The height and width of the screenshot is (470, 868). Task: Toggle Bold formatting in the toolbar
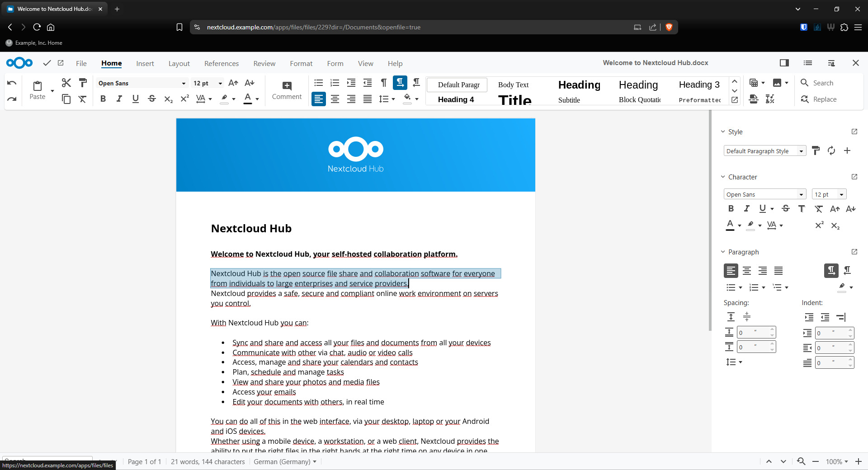click(103, 99)
